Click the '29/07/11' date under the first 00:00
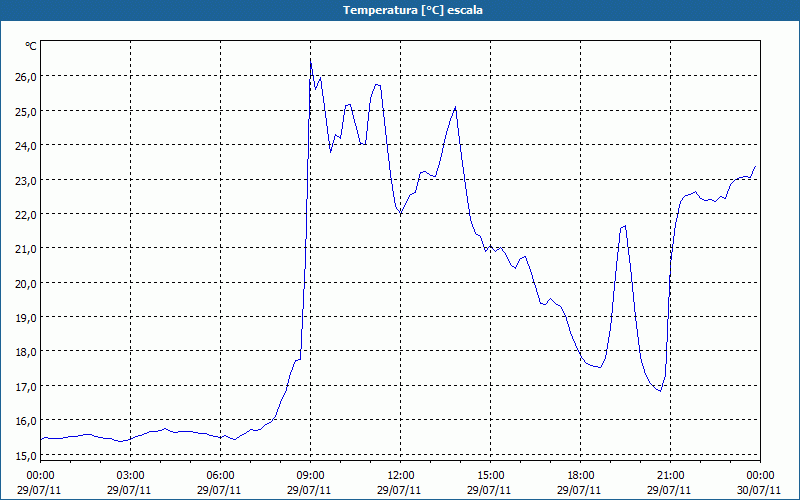The width and height of the screenshot is (800, 500). 39,490
